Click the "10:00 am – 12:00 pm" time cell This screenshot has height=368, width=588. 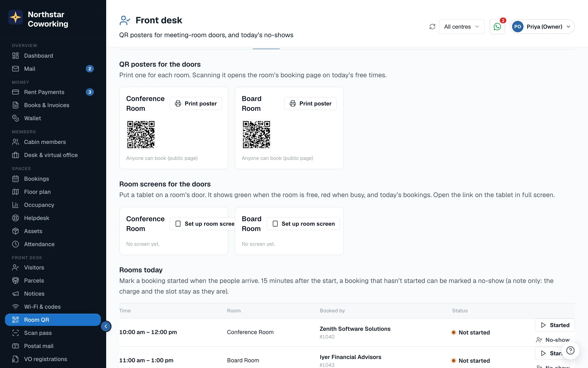click(148, 332)
